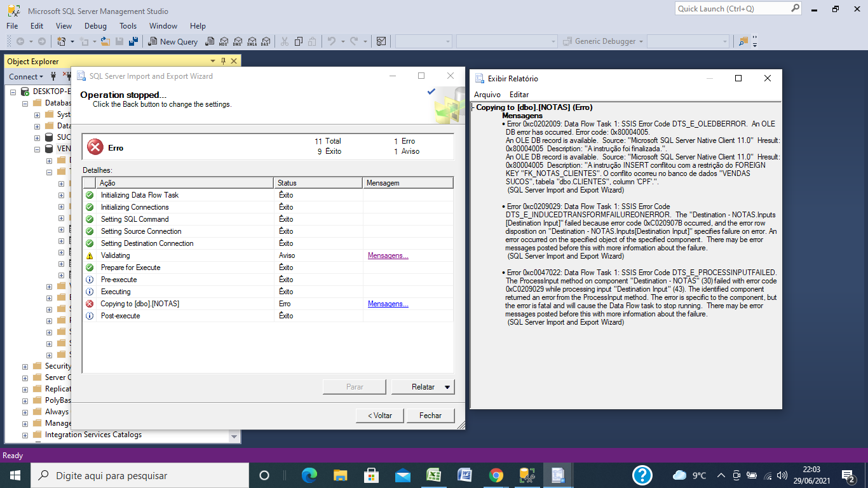Click the Database Engine Query icon

(x=209, y=41)
